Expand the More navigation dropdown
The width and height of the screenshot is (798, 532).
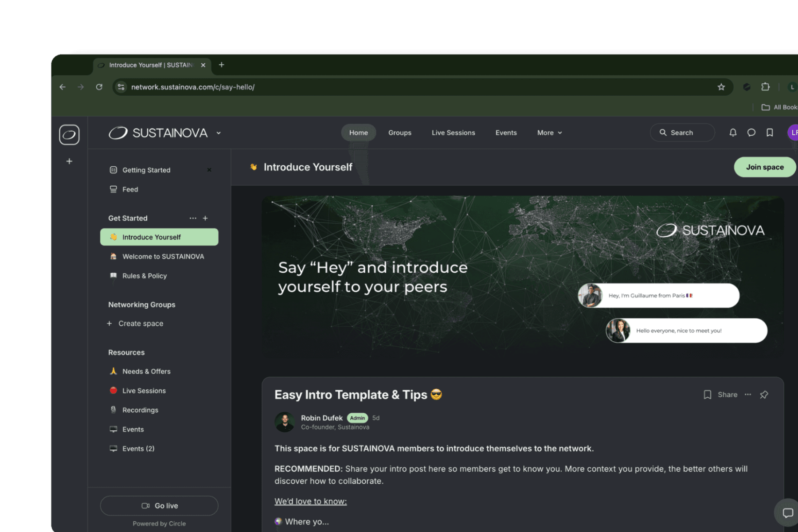550,133
